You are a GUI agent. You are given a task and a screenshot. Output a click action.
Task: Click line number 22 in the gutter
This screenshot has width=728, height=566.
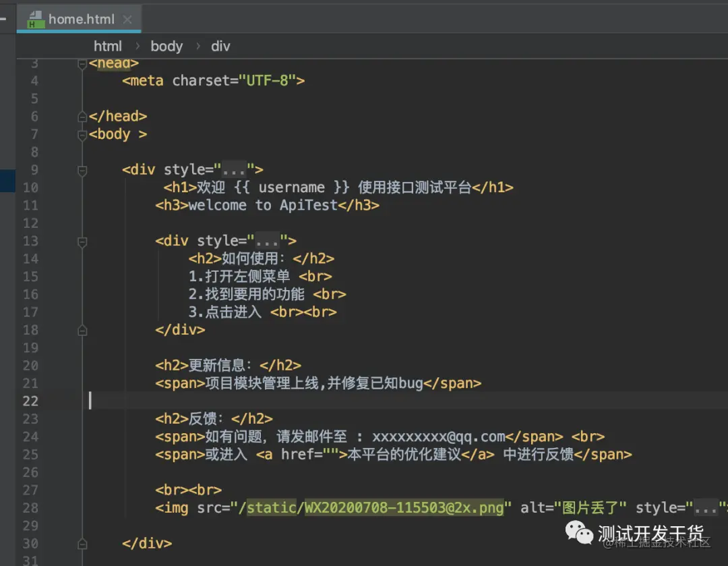click(30, 401)
